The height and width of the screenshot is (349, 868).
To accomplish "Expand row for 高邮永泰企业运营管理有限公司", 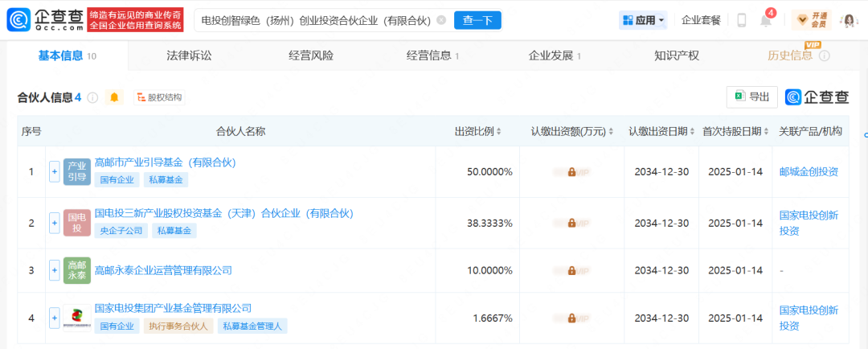I will coord(55,270).
